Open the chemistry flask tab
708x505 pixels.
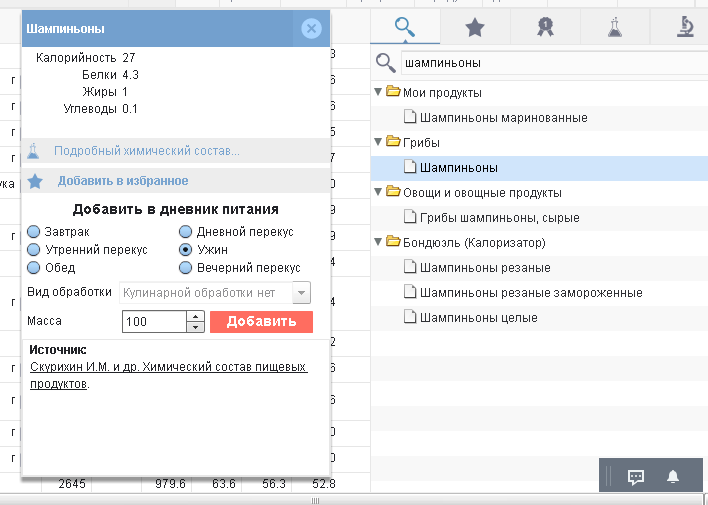[615, 28]
